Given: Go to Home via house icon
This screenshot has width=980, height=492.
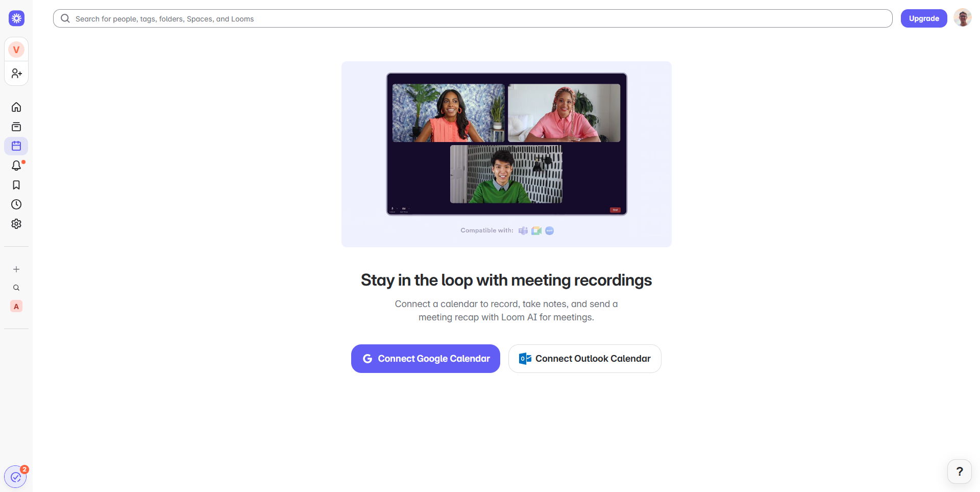Looking at the screenshot, I should pos(16,107).
